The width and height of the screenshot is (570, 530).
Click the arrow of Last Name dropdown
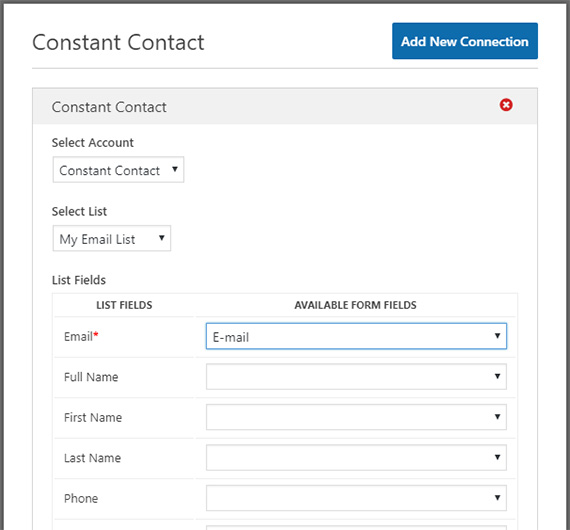point(497,457)
